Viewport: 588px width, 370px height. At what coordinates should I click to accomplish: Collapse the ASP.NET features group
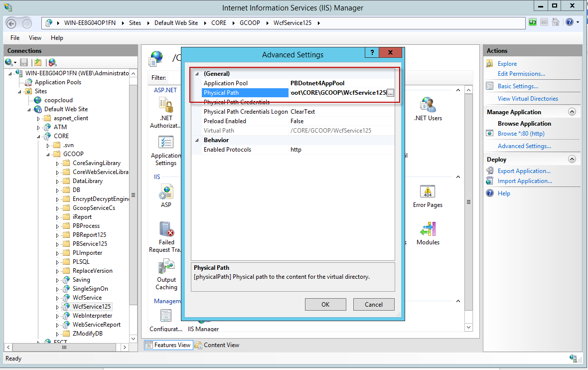pyautogui.click(x=458, y=90)
